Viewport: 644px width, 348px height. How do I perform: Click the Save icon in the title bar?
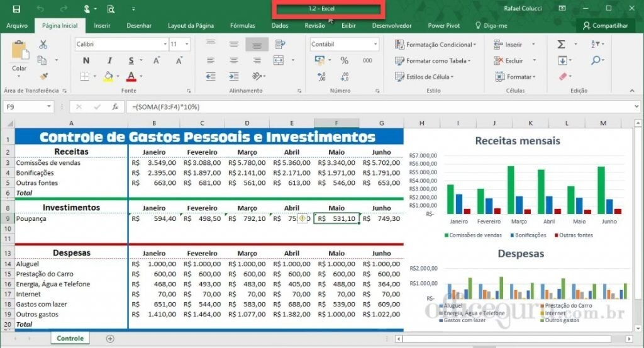(x=16, y=9)
